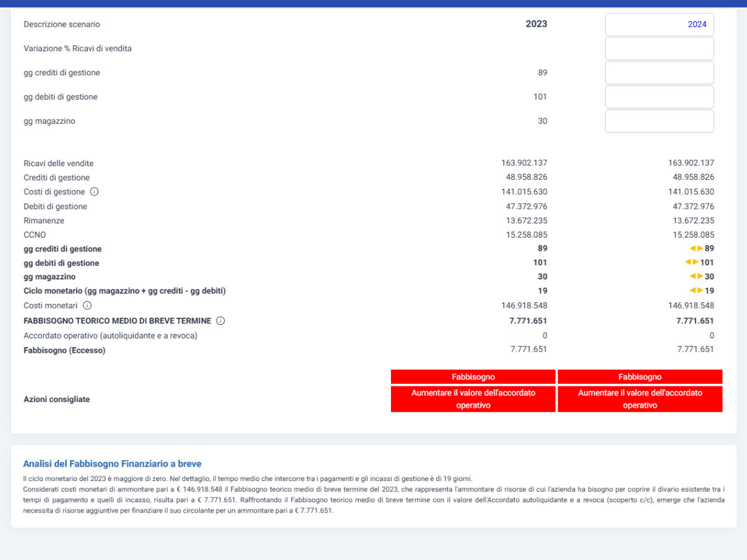Click the Fabbisogno (Eccesso) row label
The image size is (747, 560).
click(x=64, y=350)
